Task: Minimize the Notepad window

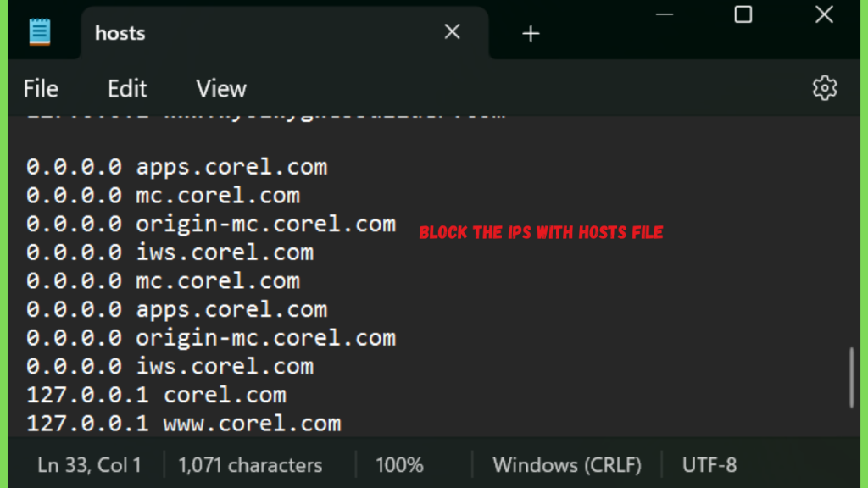Action: pos(663,14)
